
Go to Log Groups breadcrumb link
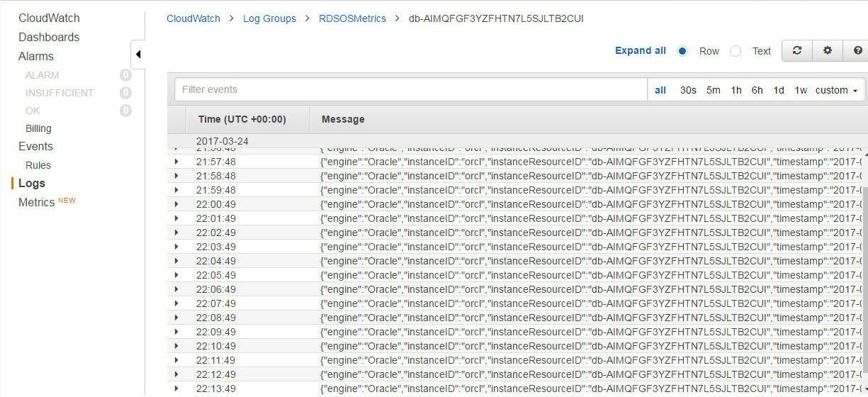269,18
